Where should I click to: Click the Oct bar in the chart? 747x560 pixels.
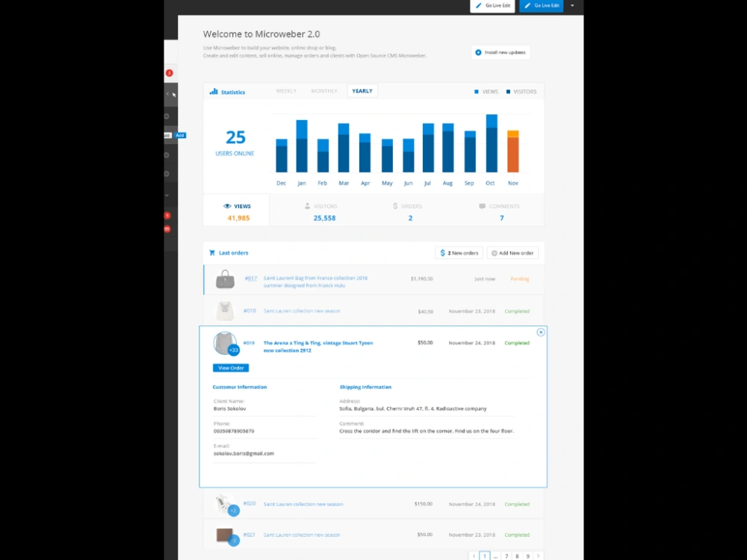(492, 143)
